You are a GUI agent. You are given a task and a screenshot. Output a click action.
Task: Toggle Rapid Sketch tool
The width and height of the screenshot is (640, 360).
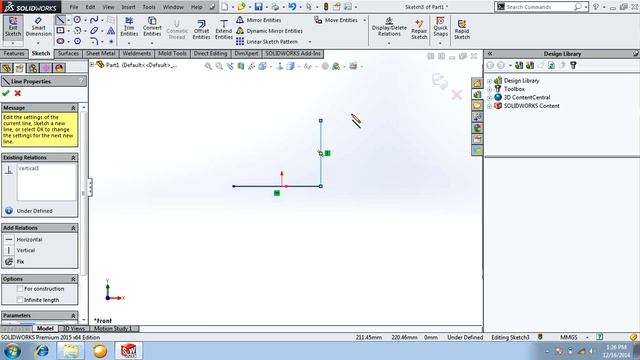[462, 29]
